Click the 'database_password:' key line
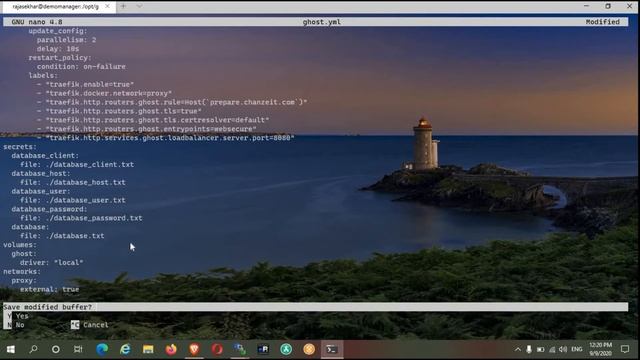Viewport: 640px width, 360px height. (49, 209)
